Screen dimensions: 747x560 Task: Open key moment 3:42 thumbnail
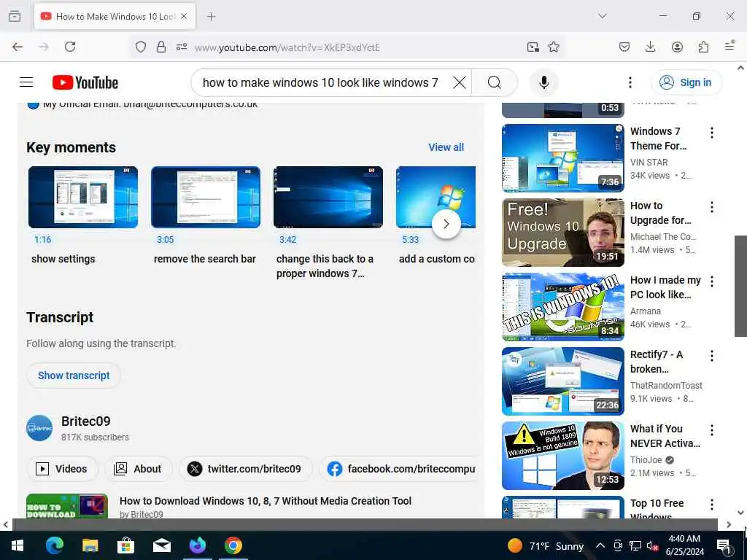click(x=328, y=197)
